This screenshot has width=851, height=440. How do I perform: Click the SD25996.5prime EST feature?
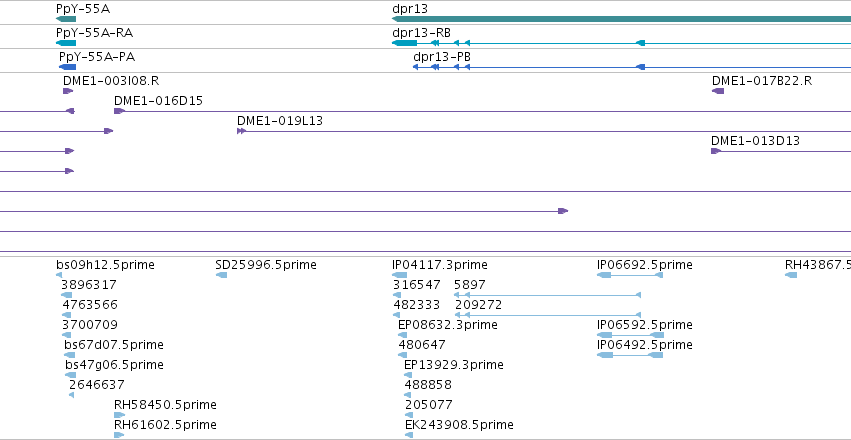[x=221, y=275]
